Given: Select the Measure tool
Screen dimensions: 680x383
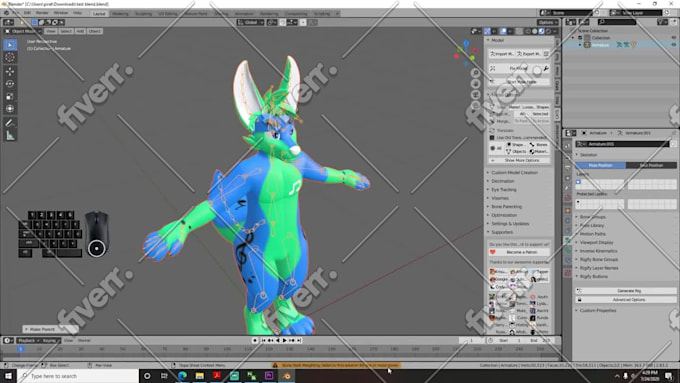Looking at the screenshot, I should (x=10, y=136).
